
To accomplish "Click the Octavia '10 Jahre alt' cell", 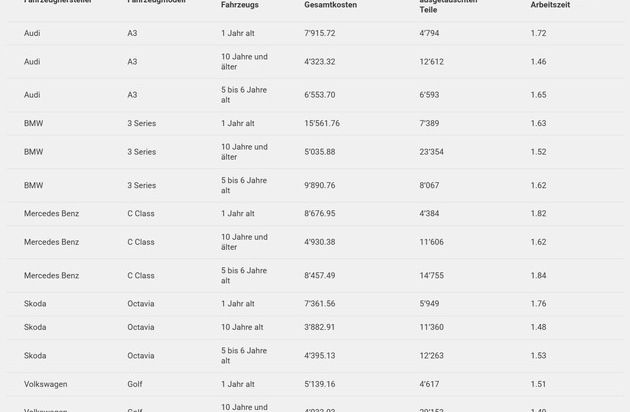I will 242,327.
